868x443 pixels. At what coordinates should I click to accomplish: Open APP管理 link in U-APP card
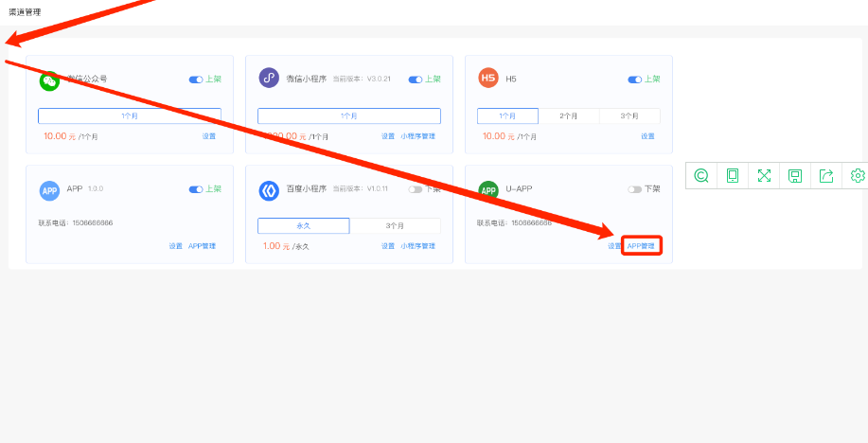pos(641,246)
